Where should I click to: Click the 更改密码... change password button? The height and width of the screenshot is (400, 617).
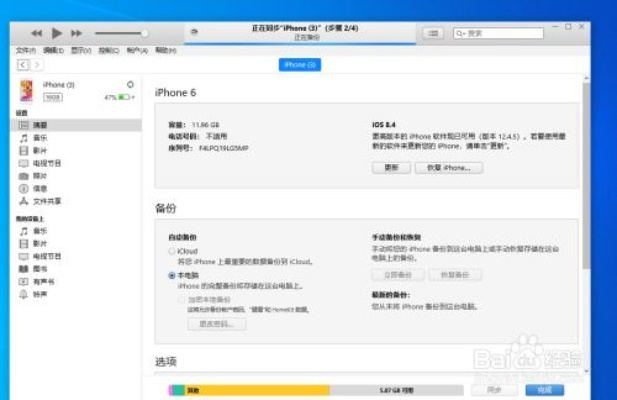click(x=217, y=324)
